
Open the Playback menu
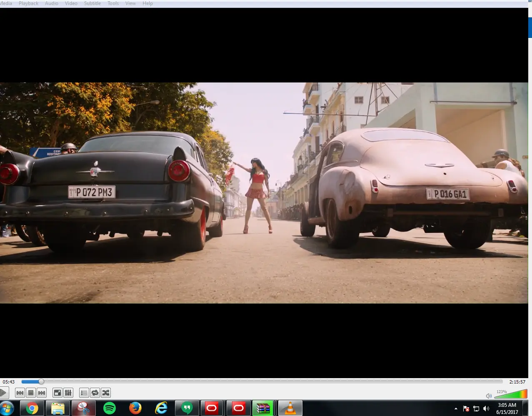click(x=28, y=3)
